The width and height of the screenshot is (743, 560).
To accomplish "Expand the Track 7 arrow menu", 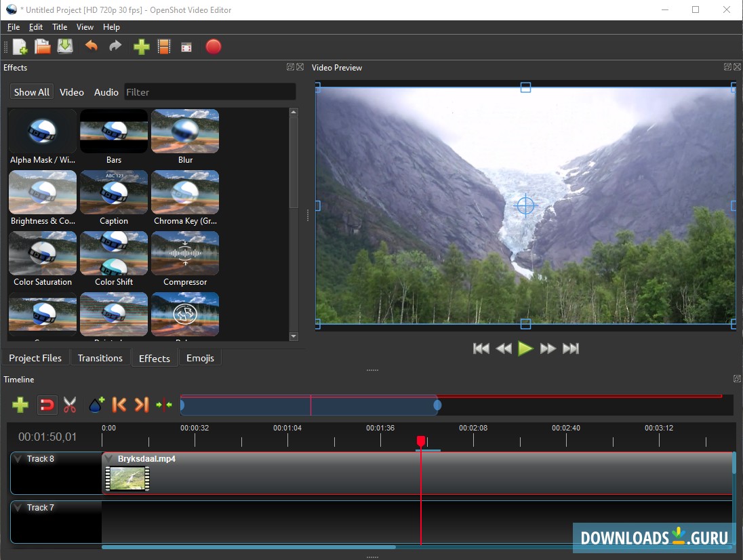I will [18, 508].
